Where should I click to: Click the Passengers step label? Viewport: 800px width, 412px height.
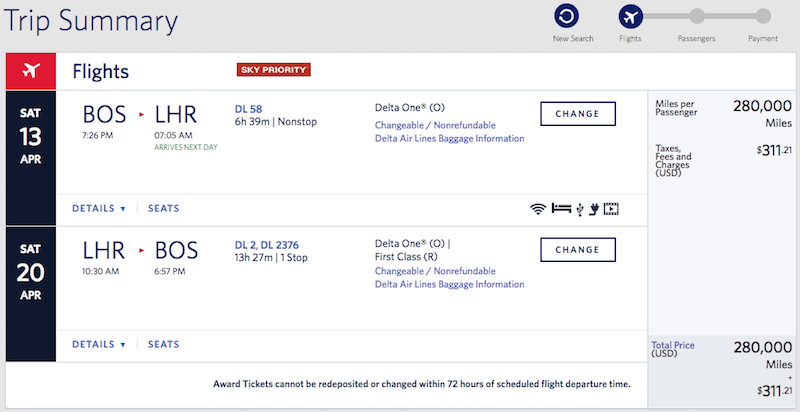click(x=696, y=39)
